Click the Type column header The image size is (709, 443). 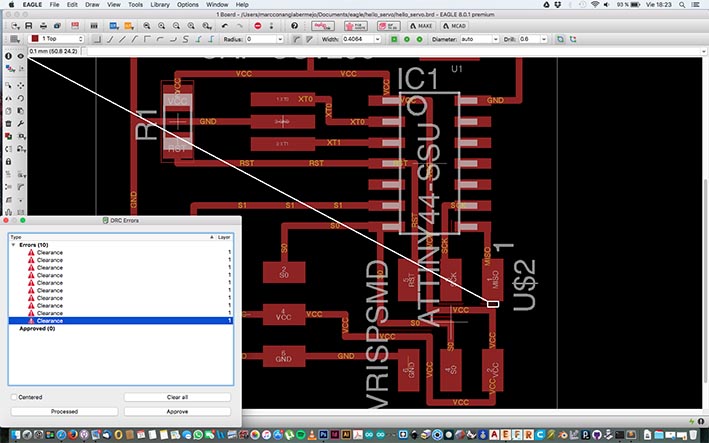pos(112,237)
